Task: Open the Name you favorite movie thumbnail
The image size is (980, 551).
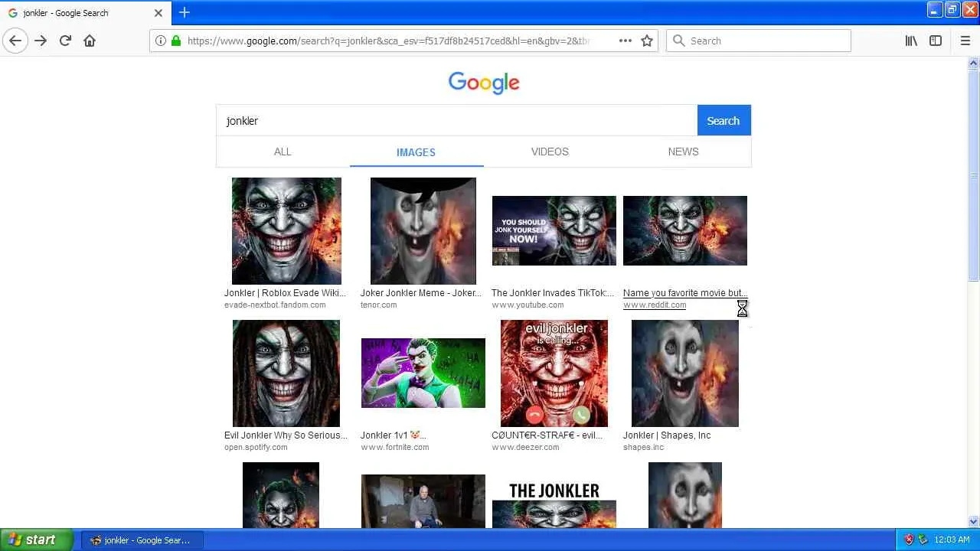Action: [x=685, y=230]
